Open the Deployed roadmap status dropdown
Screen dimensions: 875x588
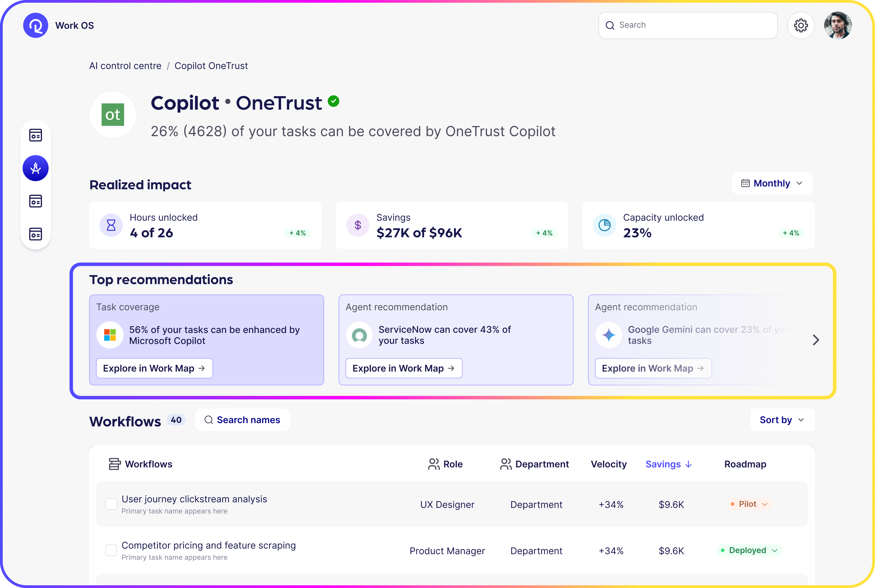749,550
